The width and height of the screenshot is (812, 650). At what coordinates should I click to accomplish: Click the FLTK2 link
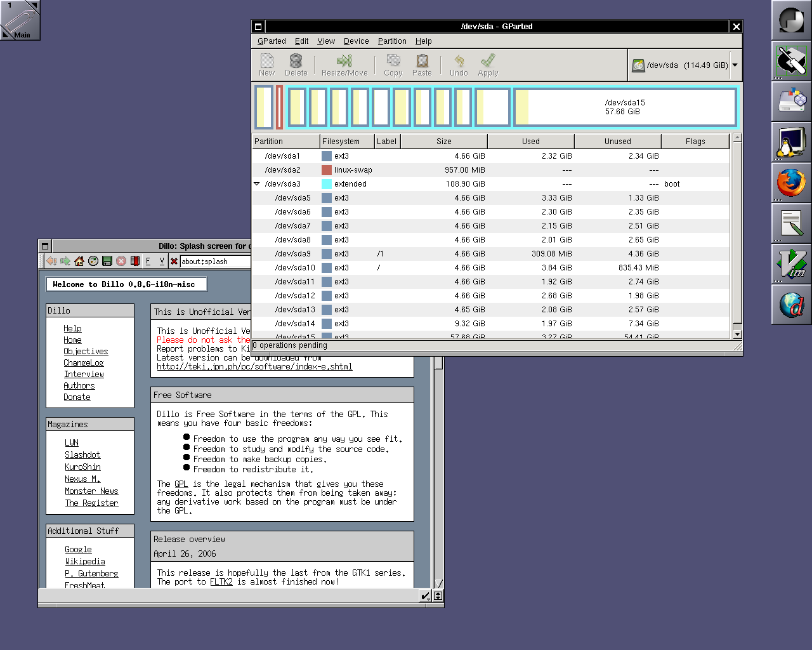(221, 582)
